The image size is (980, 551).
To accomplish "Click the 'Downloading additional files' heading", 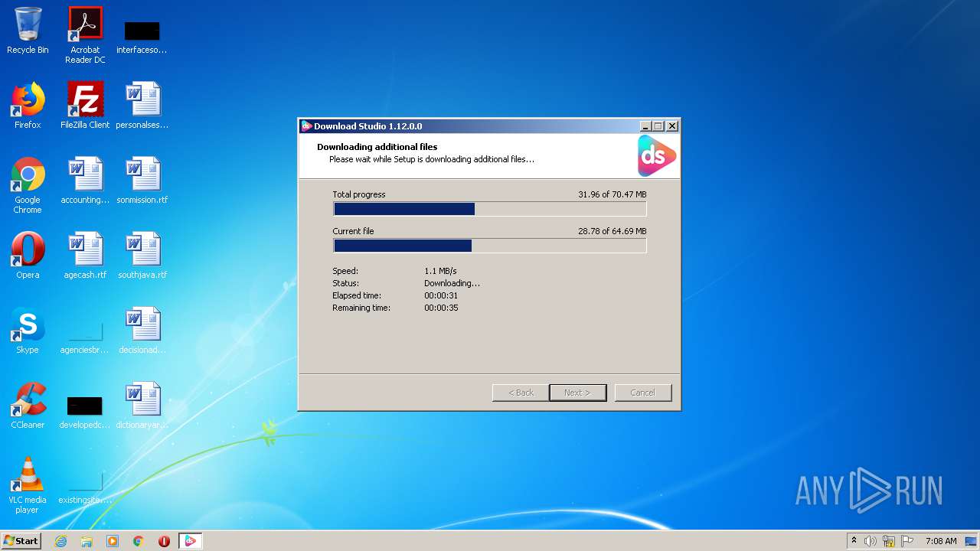I will pos(377,147).
